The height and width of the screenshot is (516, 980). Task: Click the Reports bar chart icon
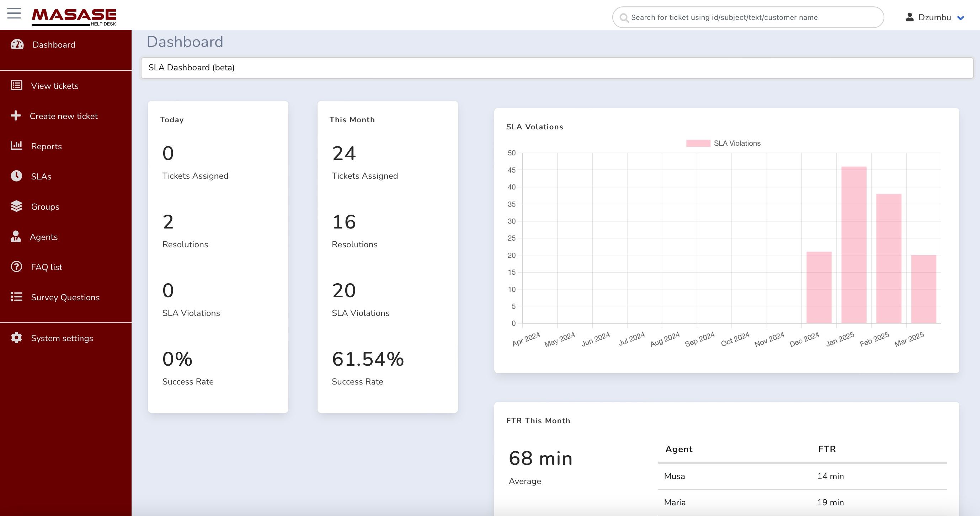[x=16, y=146]
